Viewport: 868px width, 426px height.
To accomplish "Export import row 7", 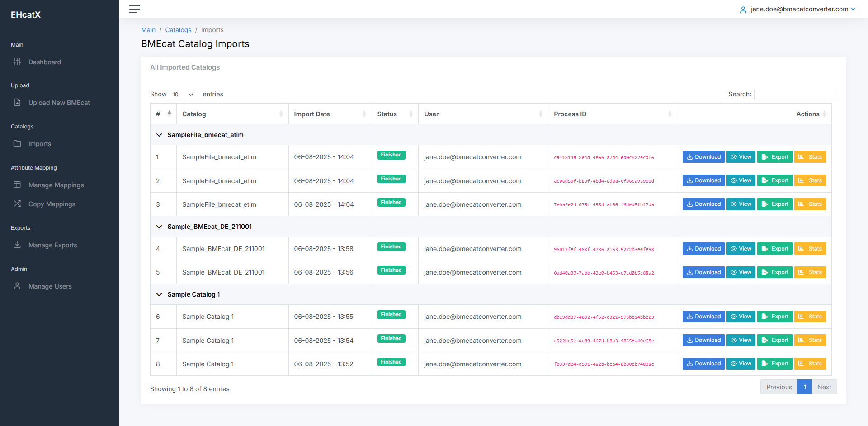I will tap(775, 340).
